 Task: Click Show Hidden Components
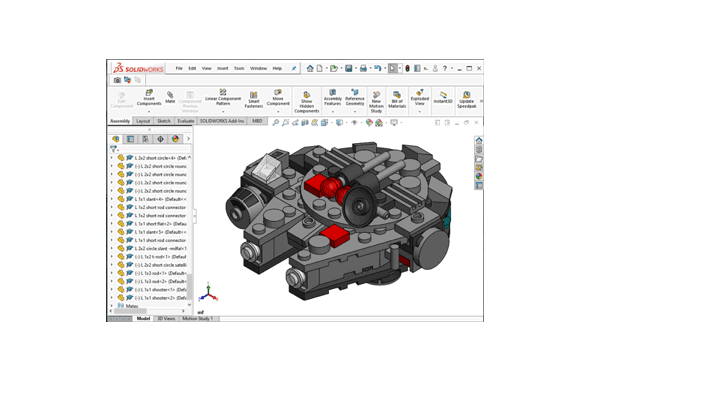(306, 102)
